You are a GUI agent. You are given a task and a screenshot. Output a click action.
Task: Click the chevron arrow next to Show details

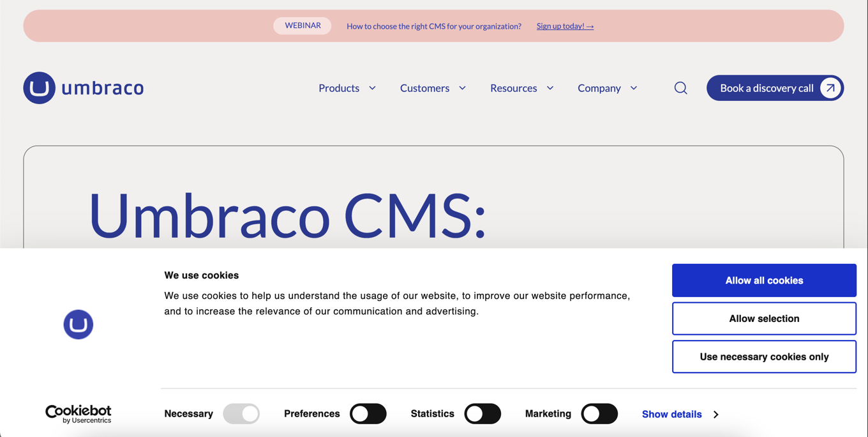tap(716, 415)
